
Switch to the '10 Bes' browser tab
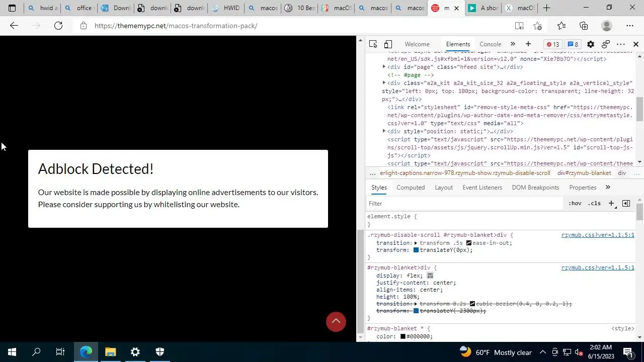pyautogui.click(x=300, y=8)
